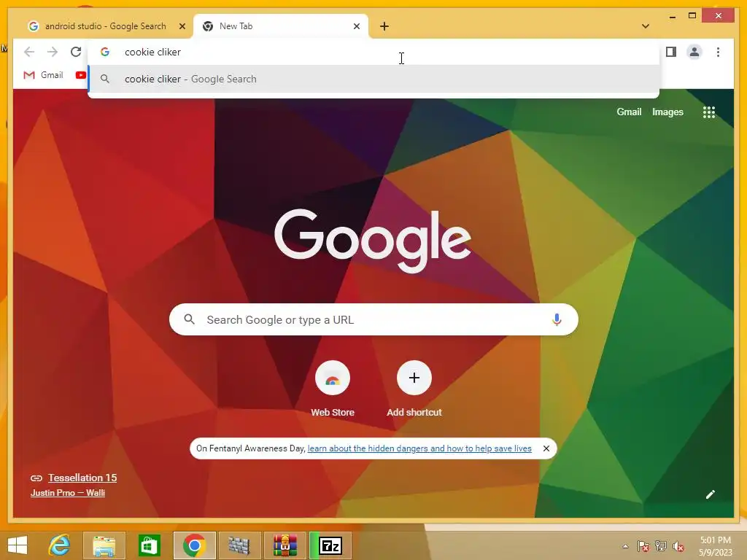This screenshot has width=747, height=560.
Task: Open the brick wall firewall taskbar icon
Action: 239,545
